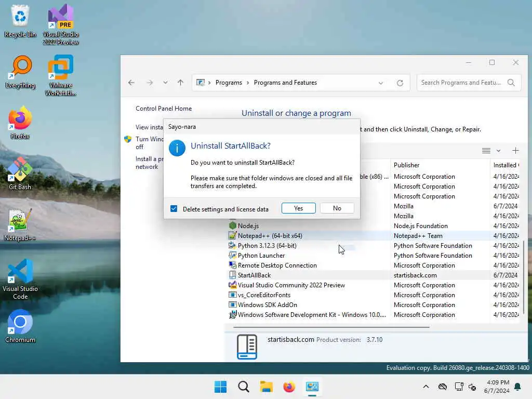Click the cloud sync-off tray icon
532x399 pixels.
[x=443, y=387]
